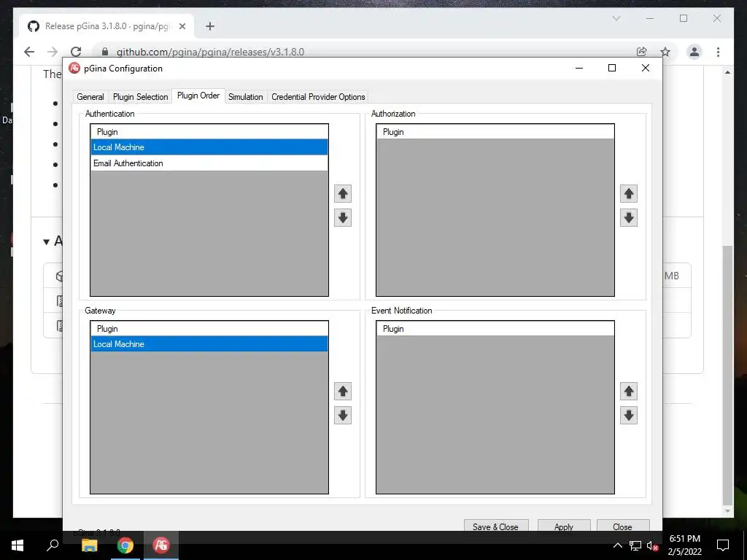Show hidden system tray icons

pos(617,545)
